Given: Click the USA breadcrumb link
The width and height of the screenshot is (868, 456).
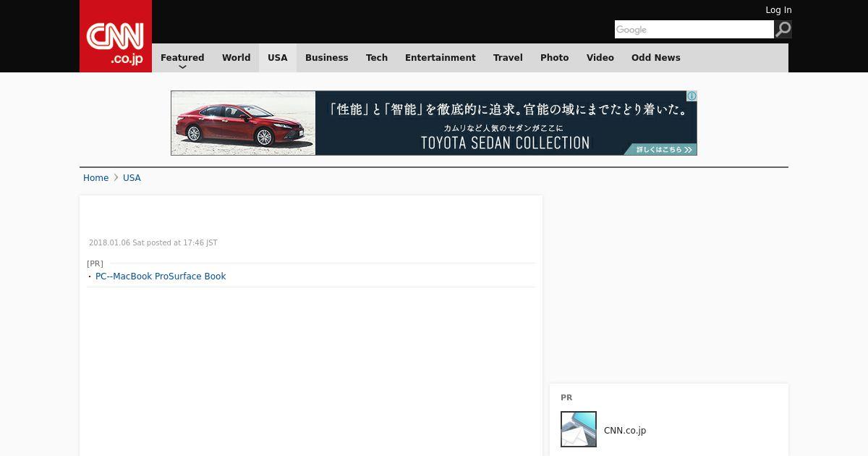Looking at the screenshot, I should [132, 178].
